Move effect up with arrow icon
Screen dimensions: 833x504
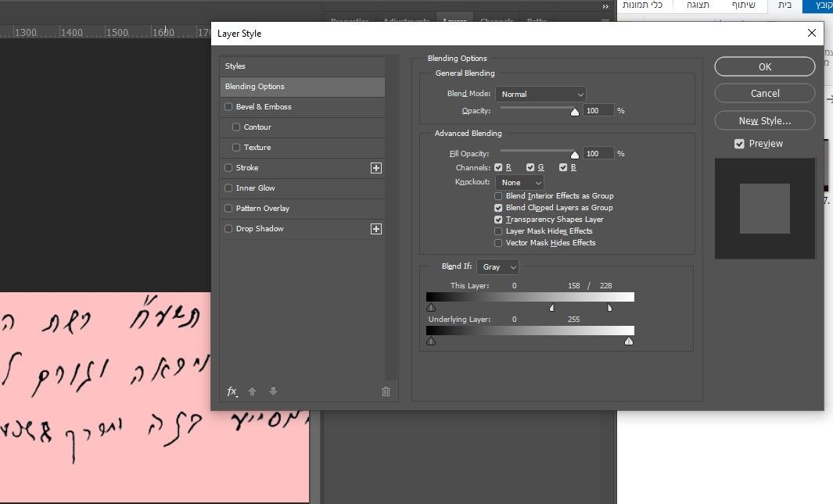click(253, 391)
